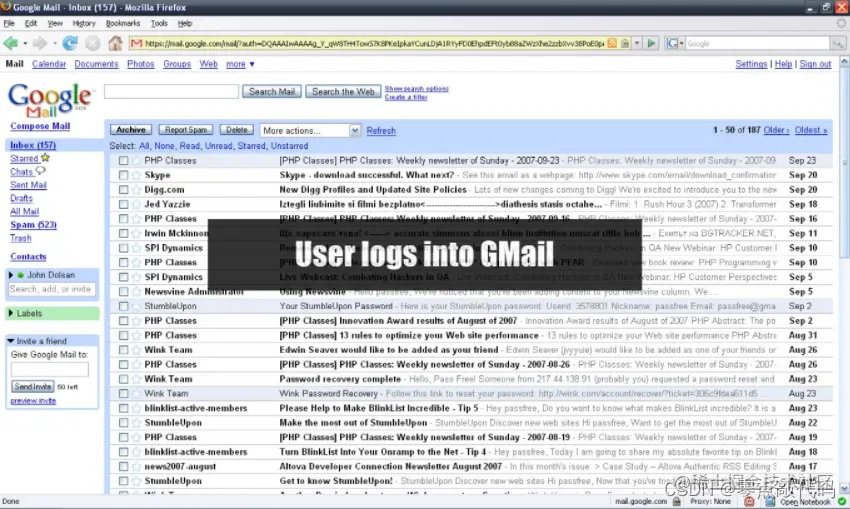
Task: Click the star icon next to Starred
Action: [x=46, y=158]
